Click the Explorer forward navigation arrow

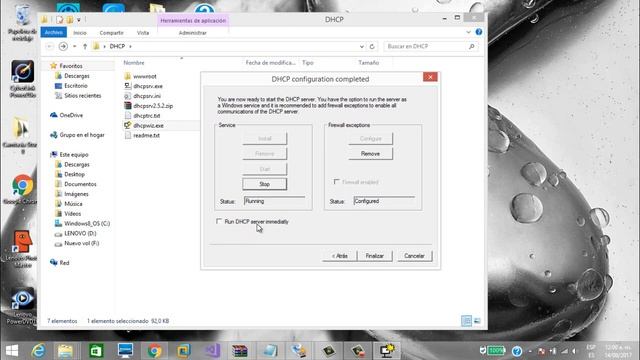pyautogui.click(x=63, y=47)
